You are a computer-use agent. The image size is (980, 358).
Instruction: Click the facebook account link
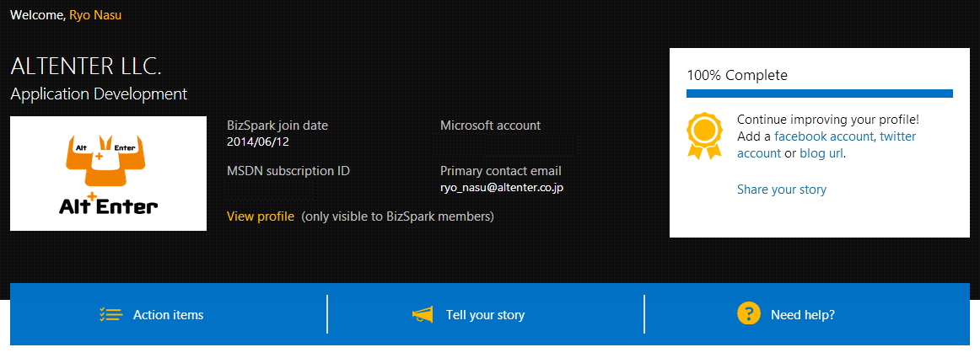[x=825, y=136]
